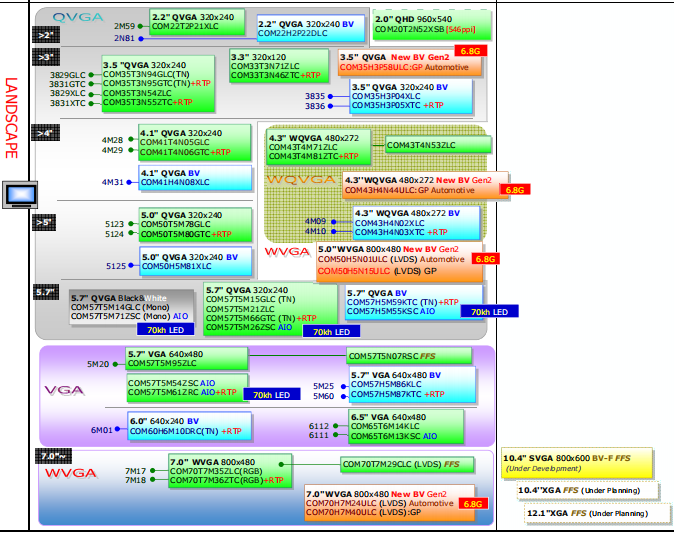Viewport: 674px width, 534px height.
Task: Click 6.8G badge beside COM70H7M24ULC
Action: pyautogui.click(x=473, y=504)
